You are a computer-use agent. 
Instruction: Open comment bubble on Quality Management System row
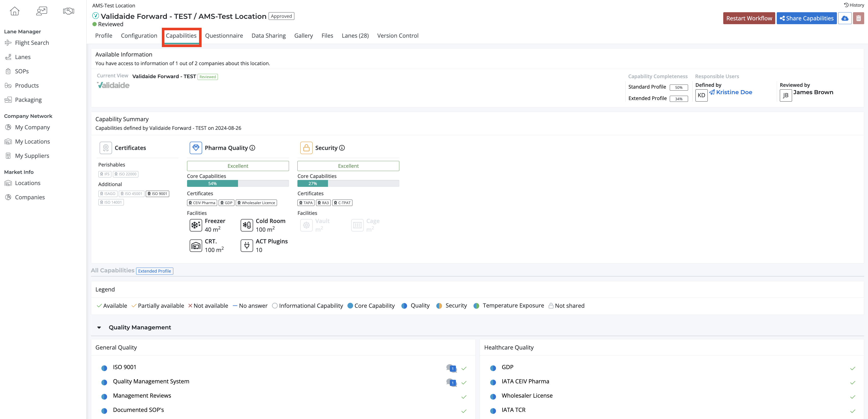click(451, 382)
